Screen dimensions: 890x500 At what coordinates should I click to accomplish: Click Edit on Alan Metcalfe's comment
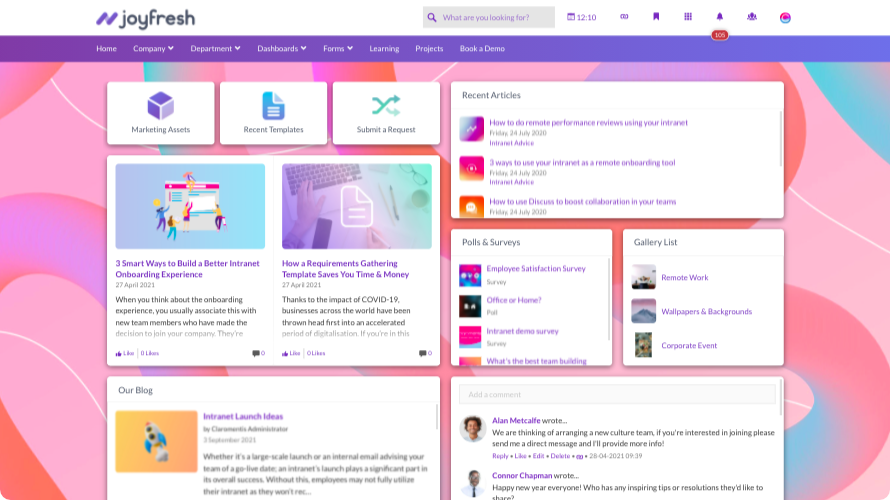(x=538, y=456)
